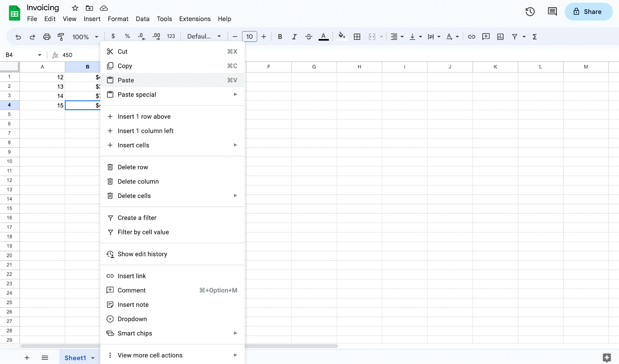Click the Merge cells icon

pos(372,36)
